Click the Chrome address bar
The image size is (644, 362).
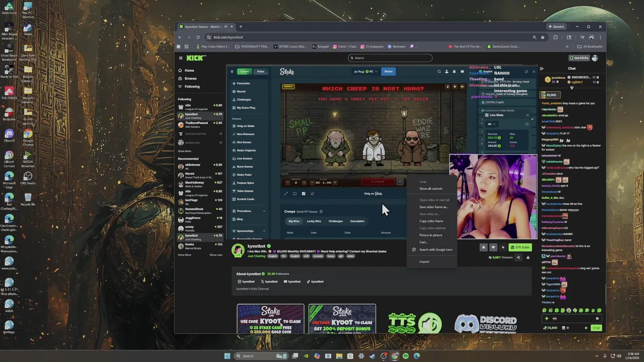click(370, 37)
